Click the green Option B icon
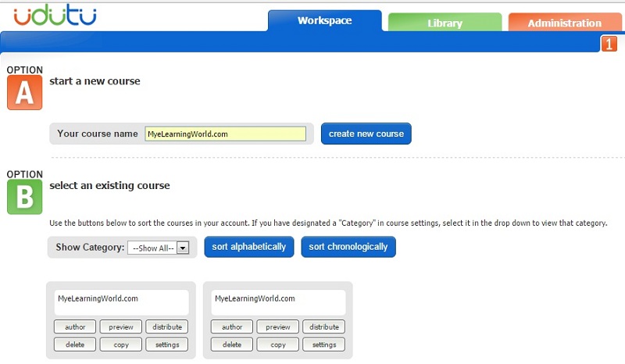This screenshot has height=364, width=625. [24, 197]
